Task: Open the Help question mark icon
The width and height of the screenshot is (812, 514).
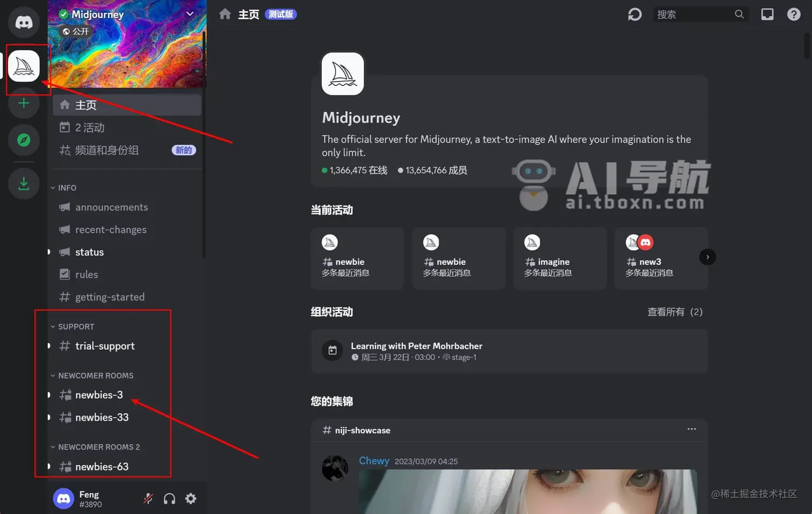Action: (794, 14)
